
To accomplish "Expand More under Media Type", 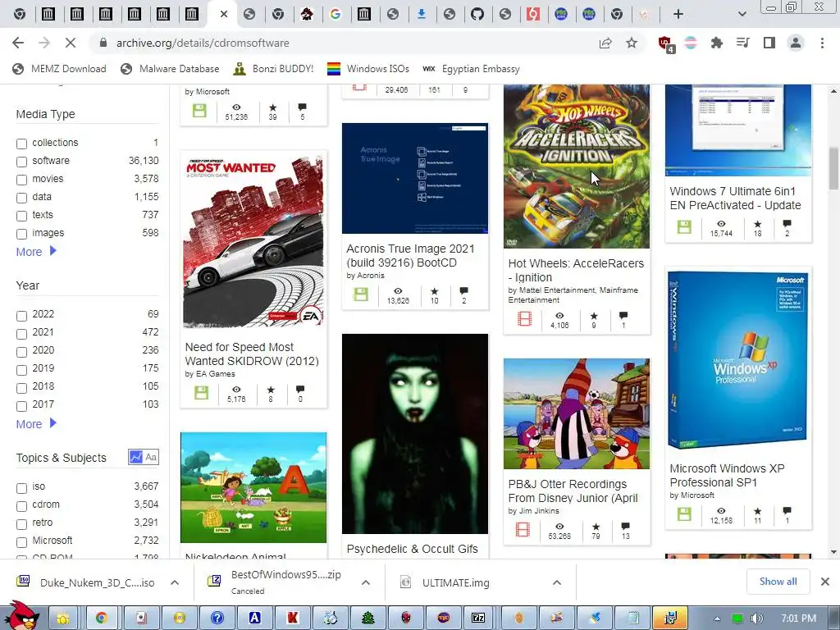I will point(36,251).
